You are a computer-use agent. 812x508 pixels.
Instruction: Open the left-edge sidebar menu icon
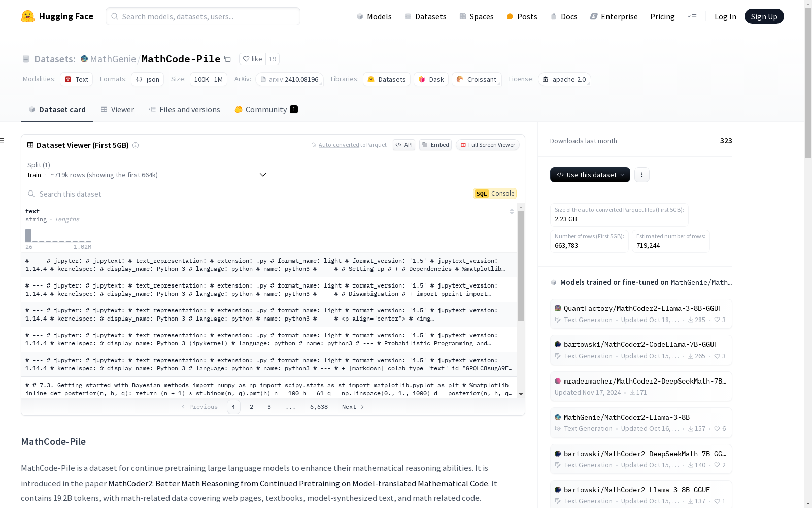pos(2,140)
